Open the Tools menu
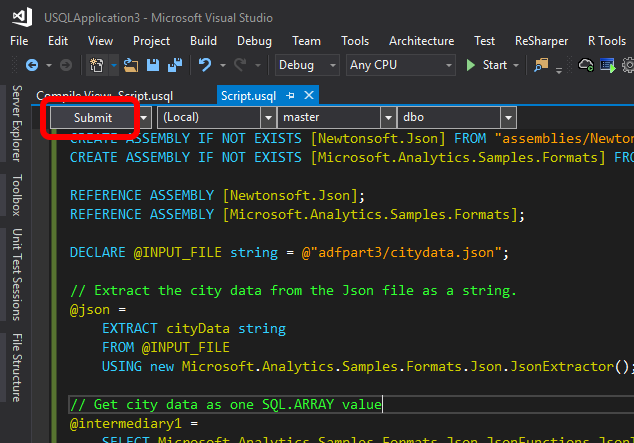This screenshot has width=634, height=443. point(355,41)
